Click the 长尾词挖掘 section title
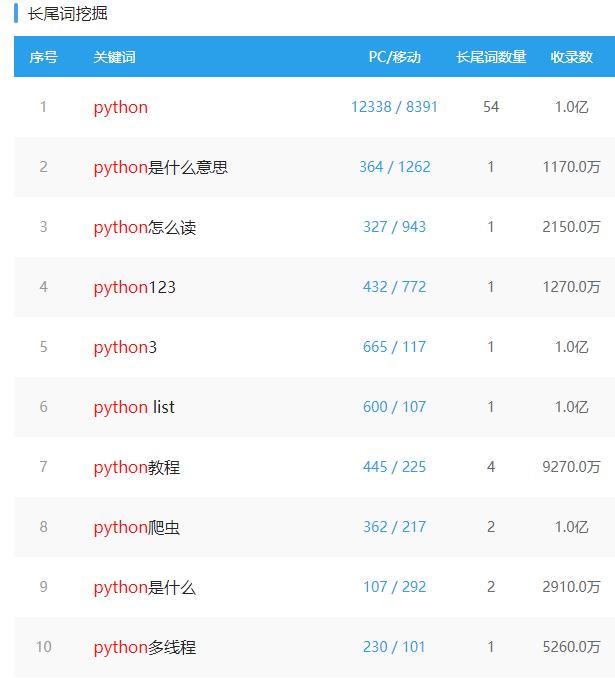This screenshot has height=678, width=615. [x=67, y=13]
